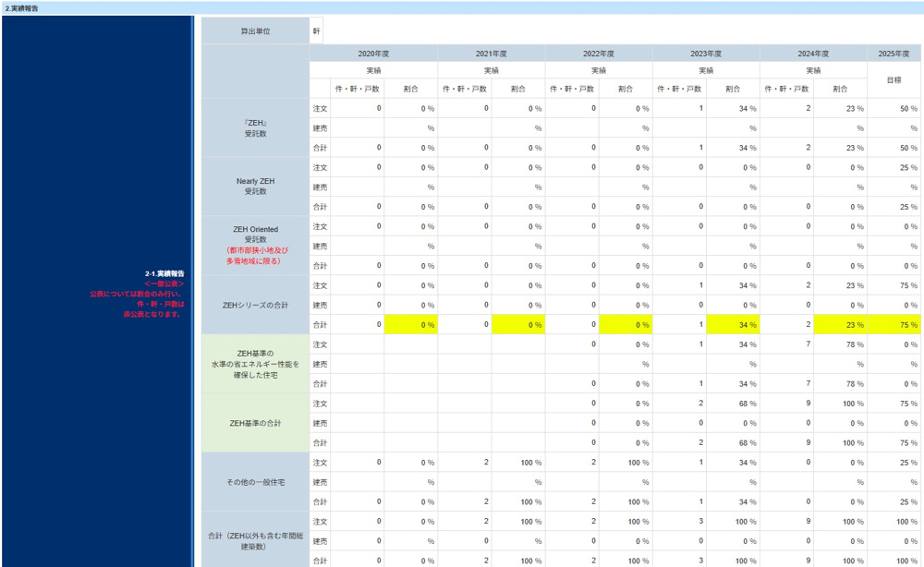Click the ZEHシリーズの合計 row label
The image size is (924, 567).
point(255,305)
